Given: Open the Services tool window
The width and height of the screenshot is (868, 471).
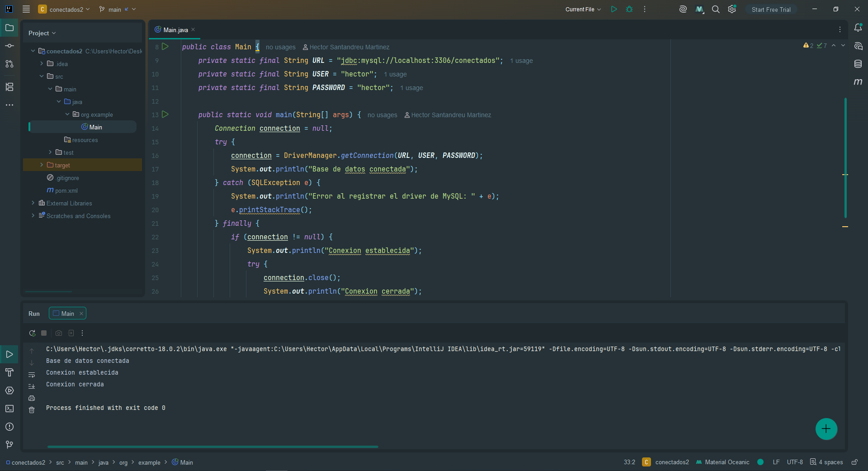Looking at the screenshot, I should 9,390.
